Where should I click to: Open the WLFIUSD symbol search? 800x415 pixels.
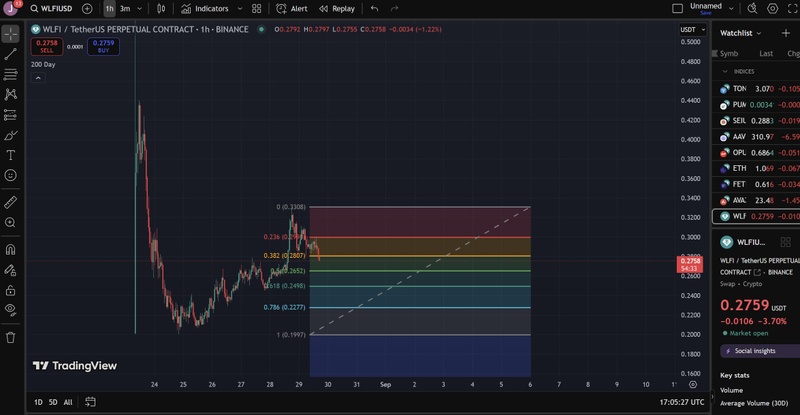click(x=51, y=9)
